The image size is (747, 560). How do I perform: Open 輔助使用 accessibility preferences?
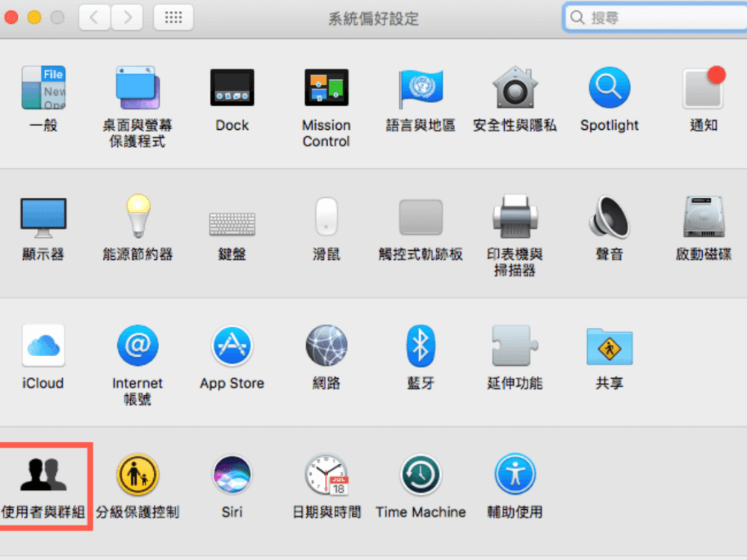coord(515,474)
